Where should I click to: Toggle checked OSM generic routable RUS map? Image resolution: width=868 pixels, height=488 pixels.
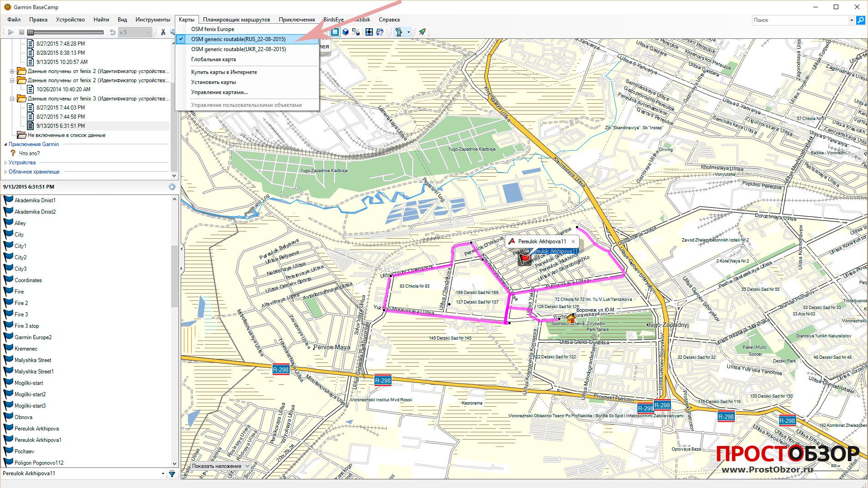pos(247,39)
